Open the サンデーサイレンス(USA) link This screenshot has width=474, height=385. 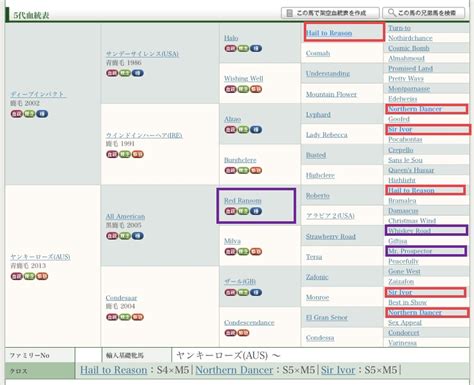[x=142, y=54]
